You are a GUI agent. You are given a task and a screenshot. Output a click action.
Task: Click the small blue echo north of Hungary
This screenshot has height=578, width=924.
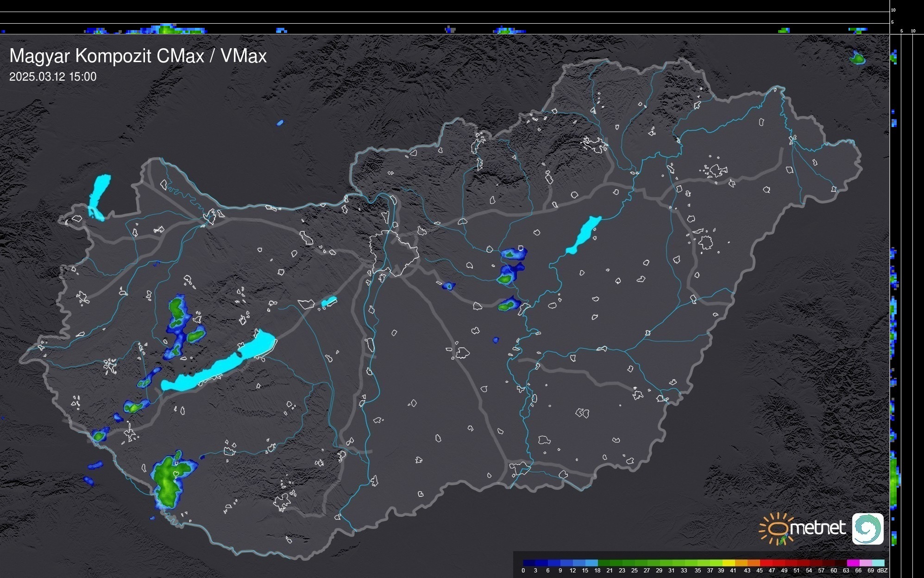280,123
